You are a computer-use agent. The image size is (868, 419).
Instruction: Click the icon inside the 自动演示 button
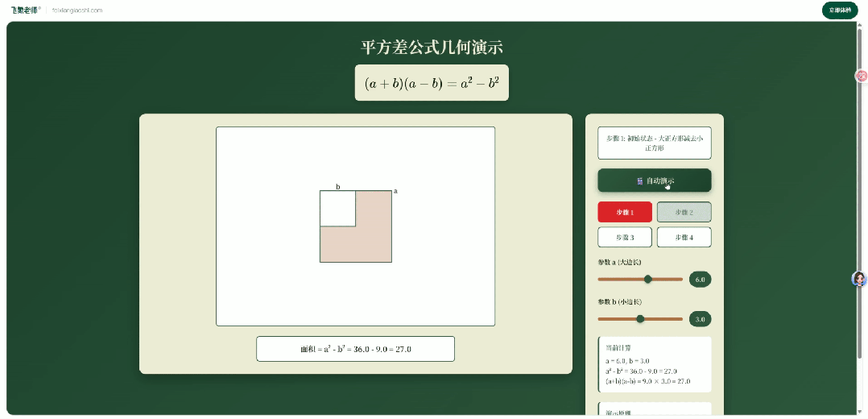(639, 181)
